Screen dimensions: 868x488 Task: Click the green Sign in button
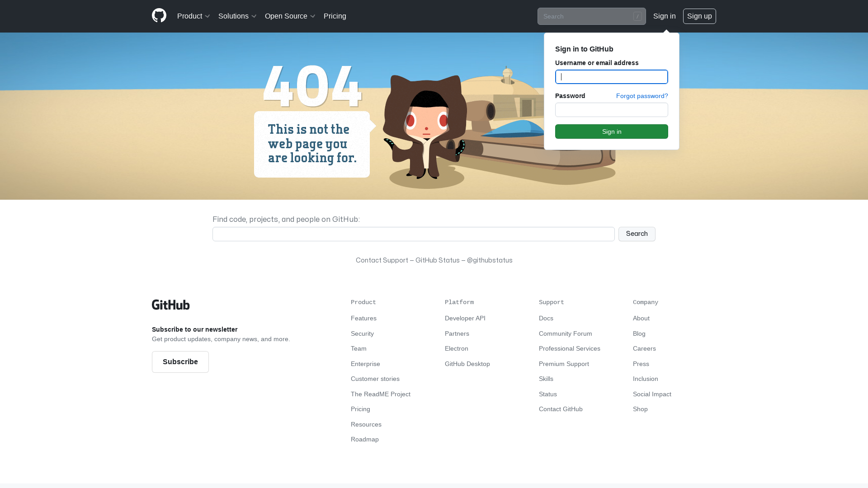612,131
